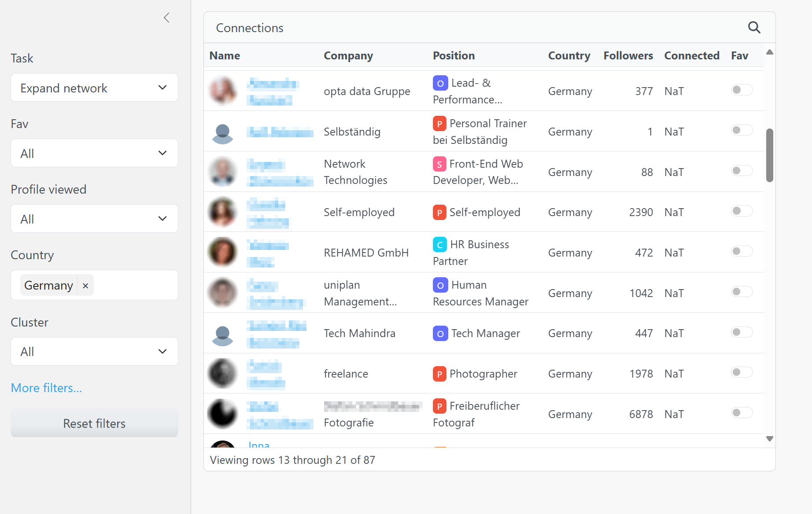Click the avatar placeholder for the Tech Mahindra contact
The height and width of the screenshot is (514, 812).
pos(222,333)
